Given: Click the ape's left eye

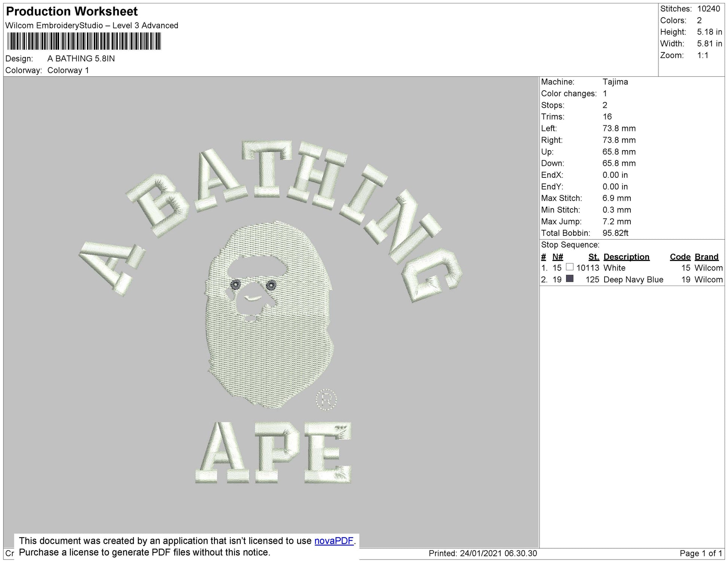Looking at the screenshot, I should tap(235, 285).
